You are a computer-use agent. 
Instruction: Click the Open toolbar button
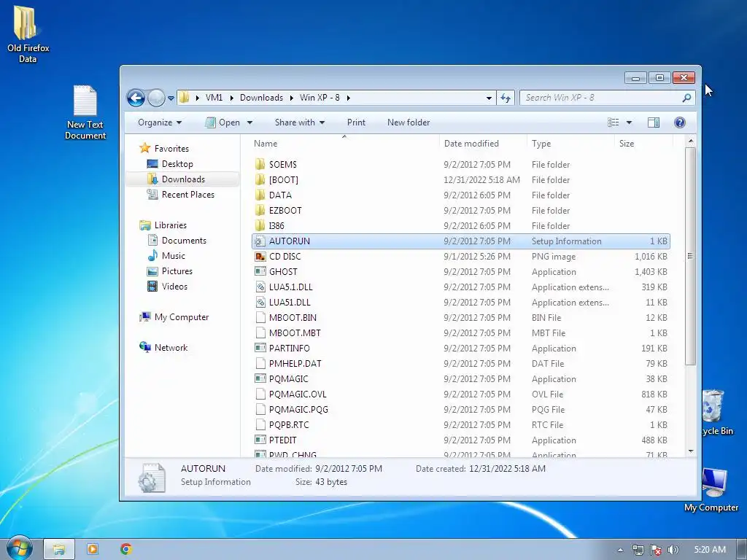pyautogui.click(x=222, y=122)
